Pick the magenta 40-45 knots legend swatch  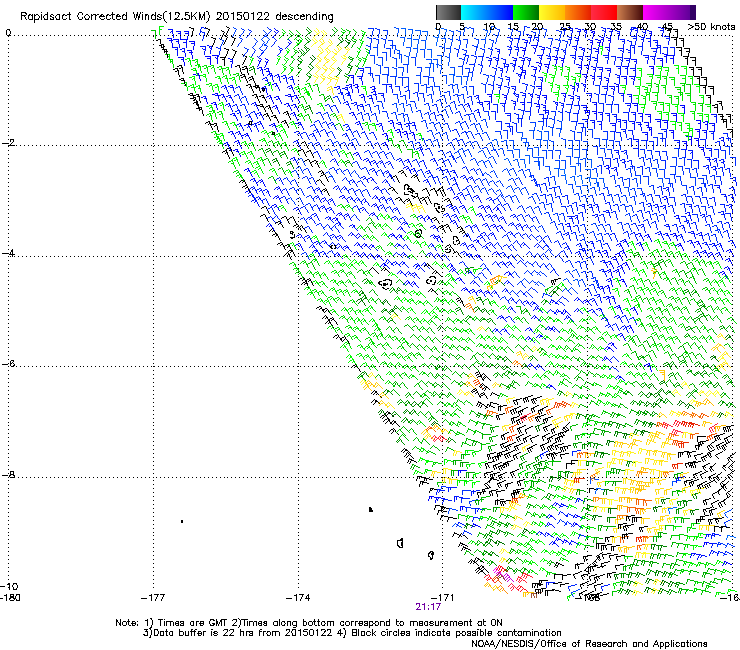click(656, 12)
